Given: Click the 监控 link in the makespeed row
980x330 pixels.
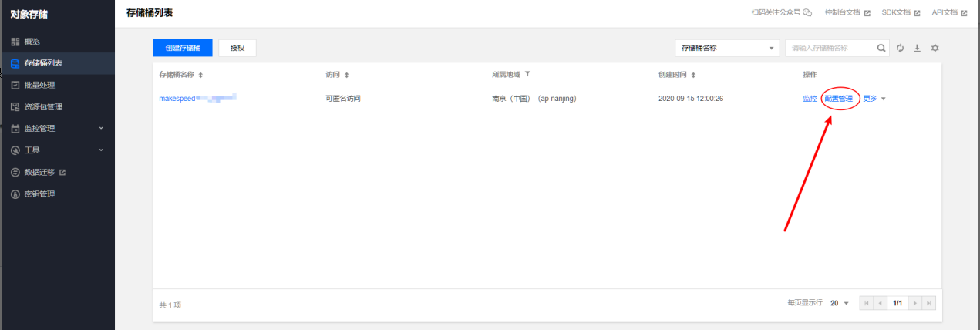Looking at the screenshot, I should 810,99.
